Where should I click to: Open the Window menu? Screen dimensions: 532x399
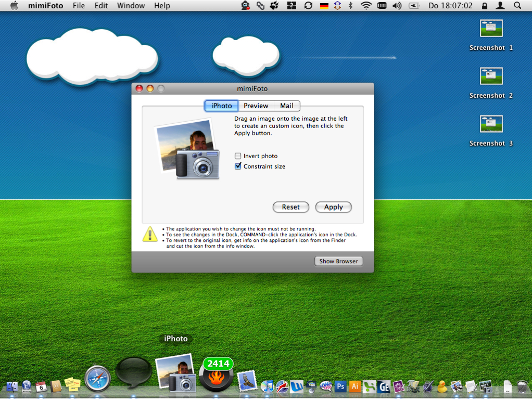click(131, 6)
